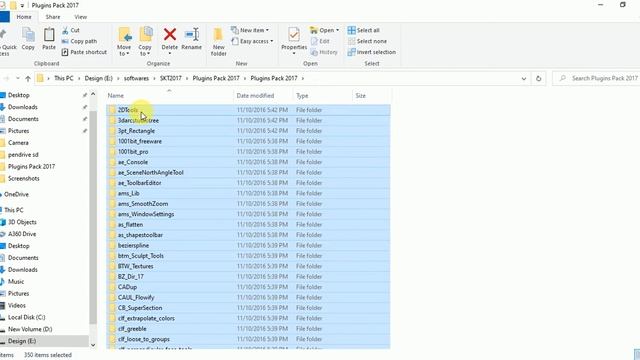Click chevron after Design (E:) in breadcrumb
Screen dimensions: 640x360
tap(118, 78)
